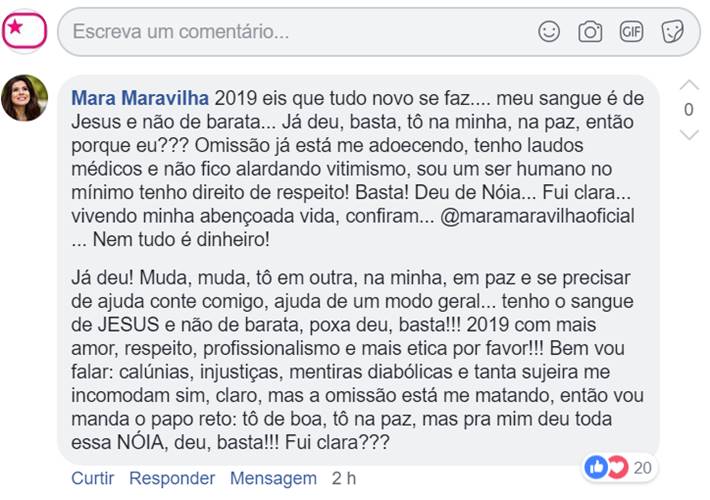Attach a photo with the camera icon
This screenshot has height=500, width=710.
tap(590, 31)
